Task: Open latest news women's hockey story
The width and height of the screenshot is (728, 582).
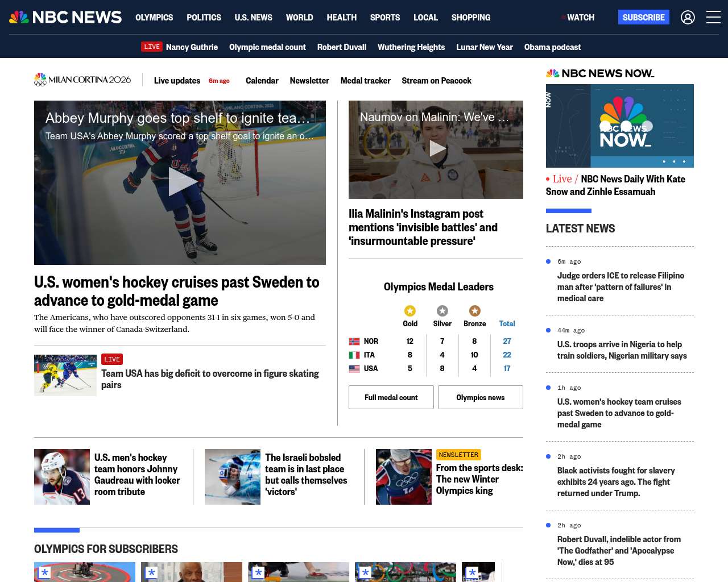Action: coord(619,413)
